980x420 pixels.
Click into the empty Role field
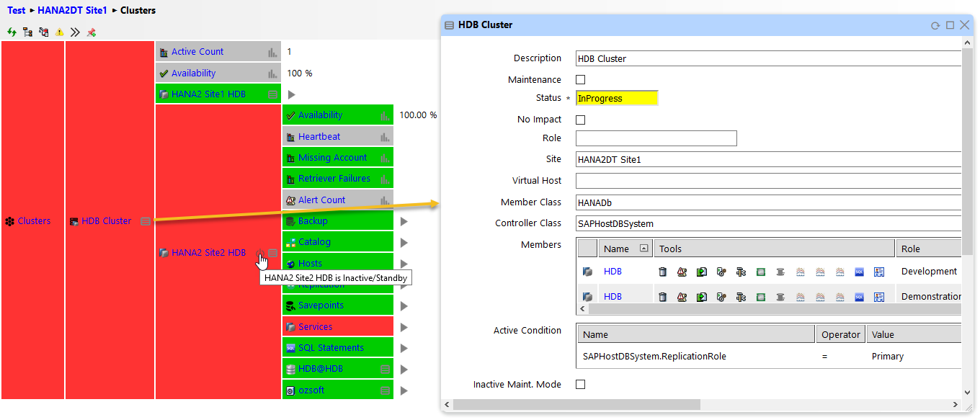point(656,138)
